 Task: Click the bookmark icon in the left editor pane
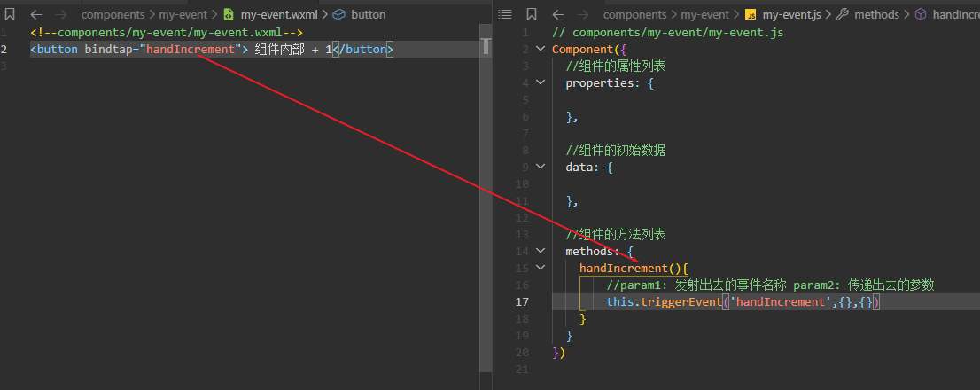click(x=10, y=14)
